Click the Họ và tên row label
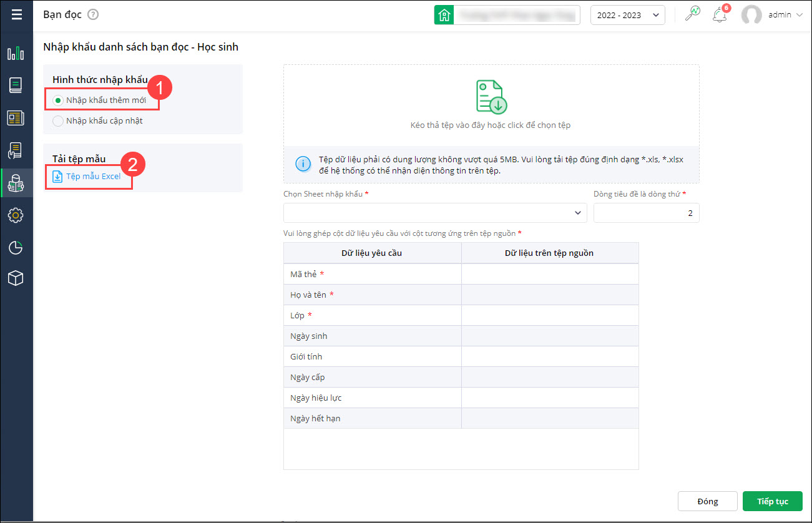This screenshot has width=812, height=523. pos(308,295)
